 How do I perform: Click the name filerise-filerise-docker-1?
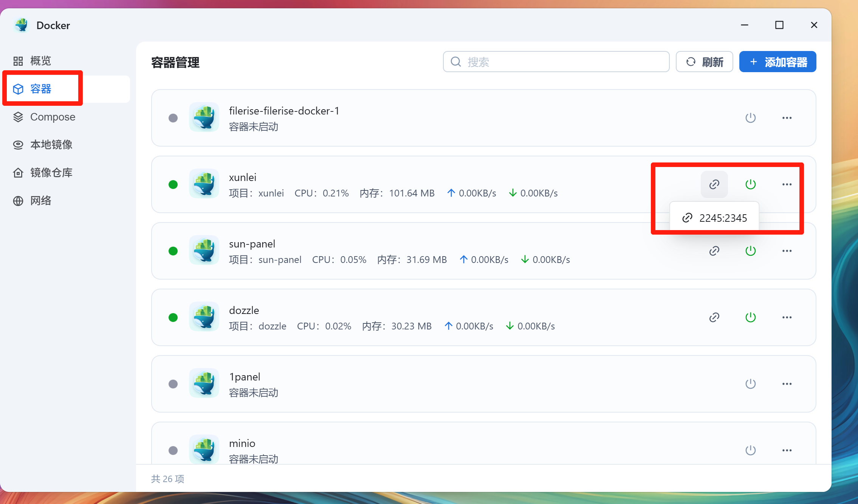284,111
